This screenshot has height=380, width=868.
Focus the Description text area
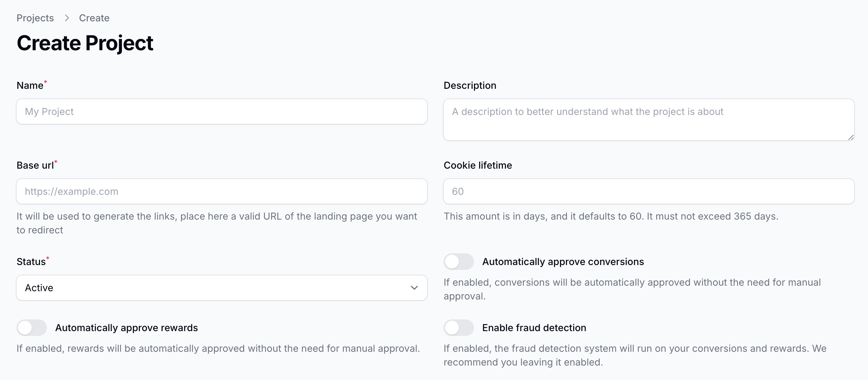click(649, 120)
